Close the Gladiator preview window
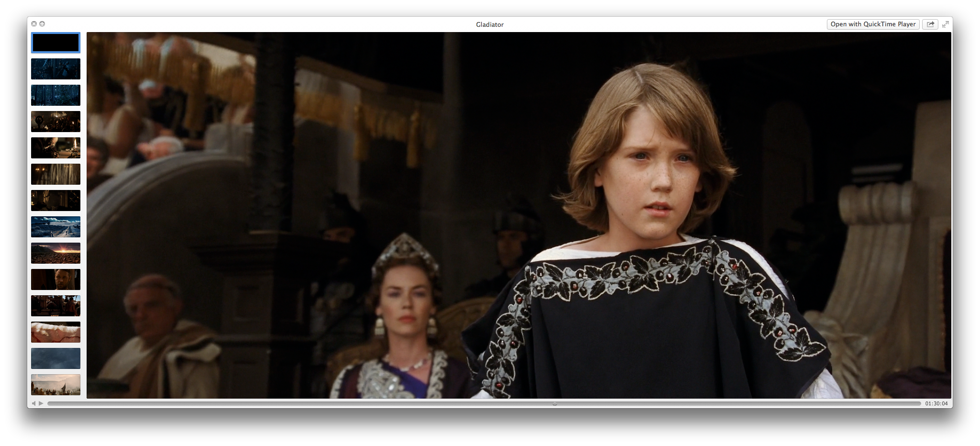Screen dimensions: 980x446 tap(34, 24)
